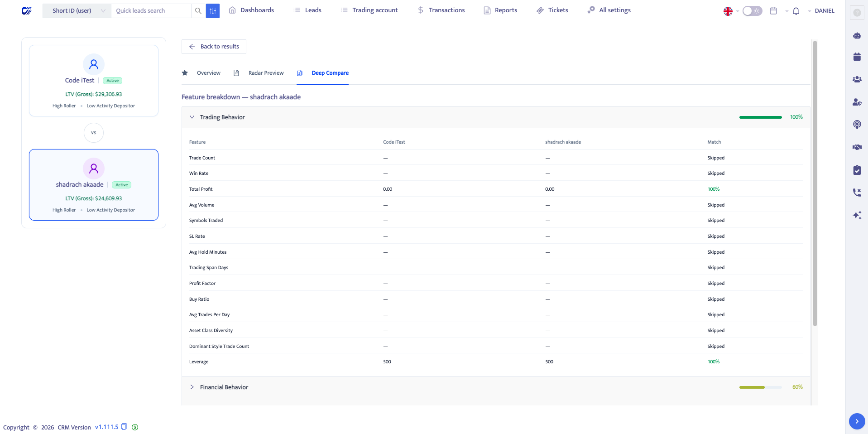Click the vertical scrollbar of the compare panel
Screen dimensions: 868x434
click(x=815, y=183)
